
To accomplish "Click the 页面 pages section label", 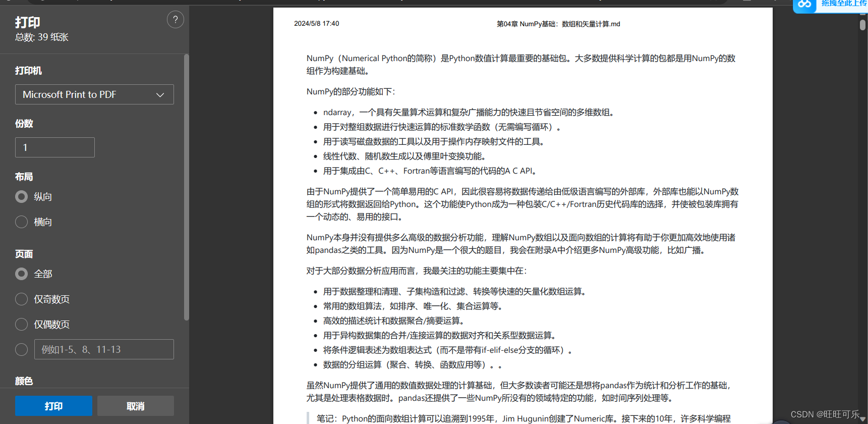I will 24,254.
